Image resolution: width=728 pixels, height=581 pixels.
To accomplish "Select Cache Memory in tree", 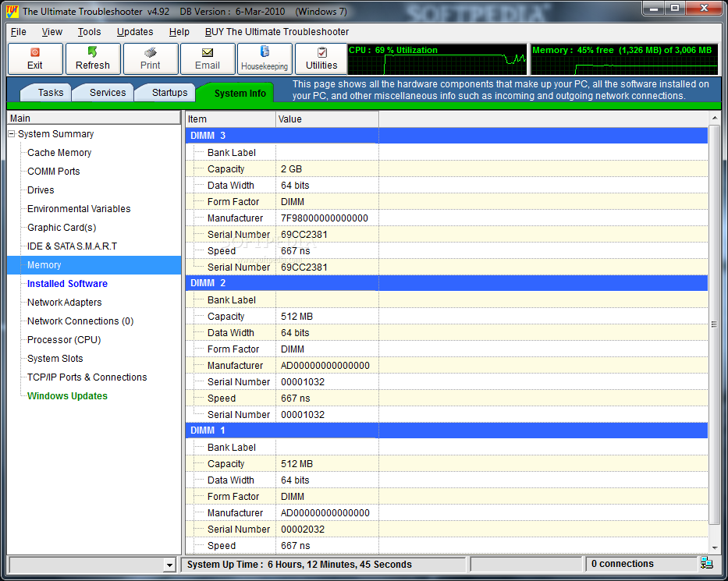I will [59, 153].
